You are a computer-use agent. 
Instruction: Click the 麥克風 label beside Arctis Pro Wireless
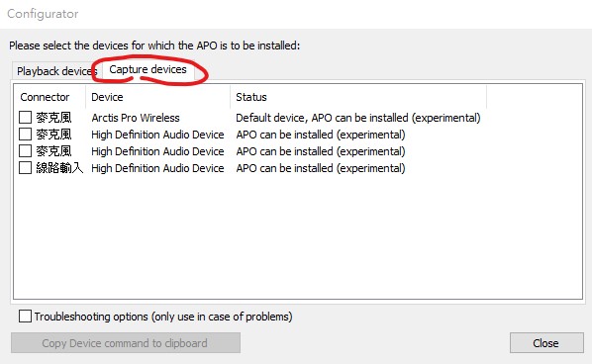click(53, 118)
